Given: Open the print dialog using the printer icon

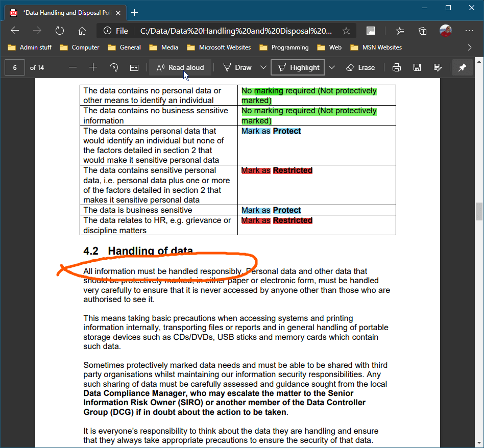Looking at the screenshot, I should (x=397, y=67).
